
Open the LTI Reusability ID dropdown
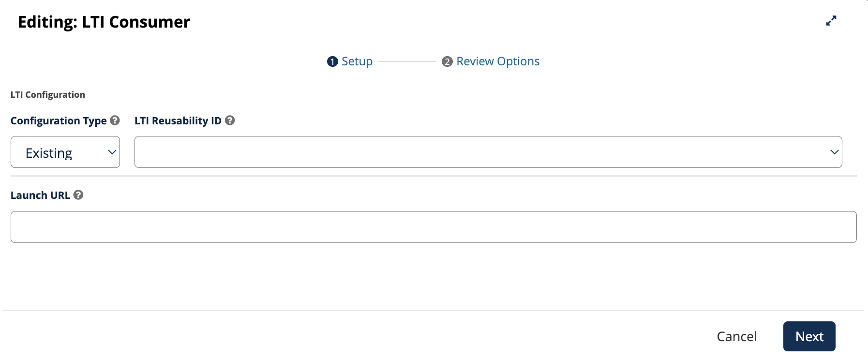pyautogui.click(x=488, y=152)
